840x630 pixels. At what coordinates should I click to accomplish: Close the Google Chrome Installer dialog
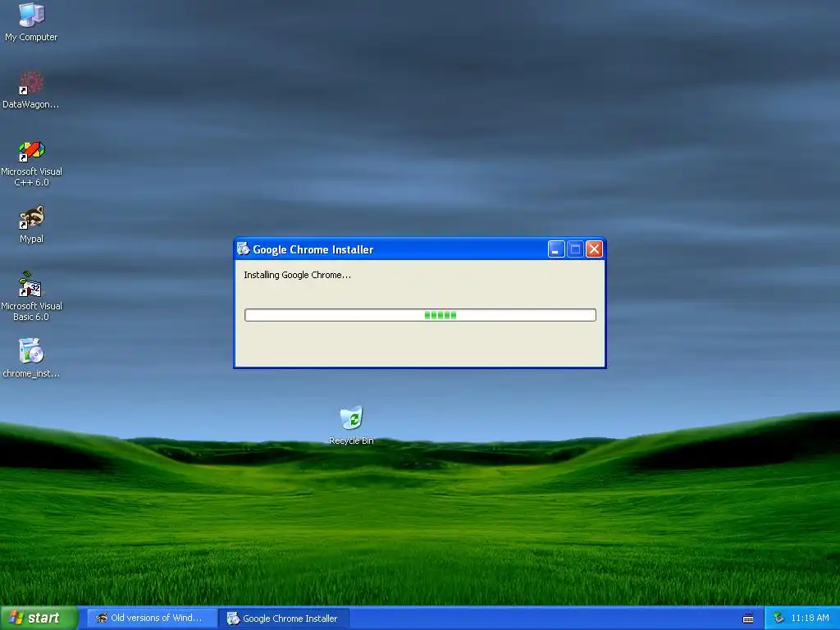point(594,249)
